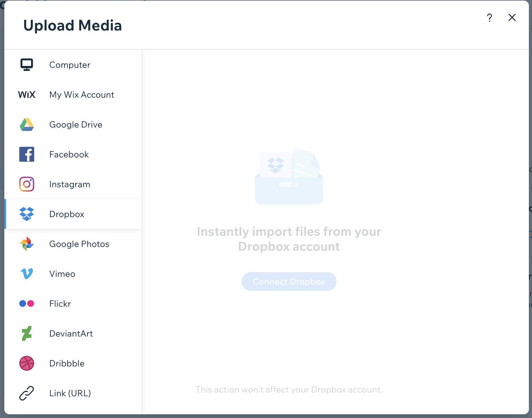Screen dimensions: 532x418
Task: Open the Dribbble source label
Action: 67,364
